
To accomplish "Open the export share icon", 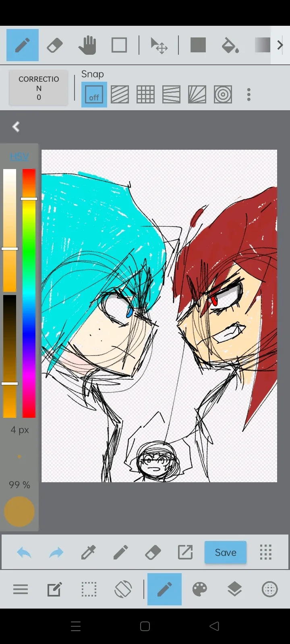I will click(x=185, y=552).
